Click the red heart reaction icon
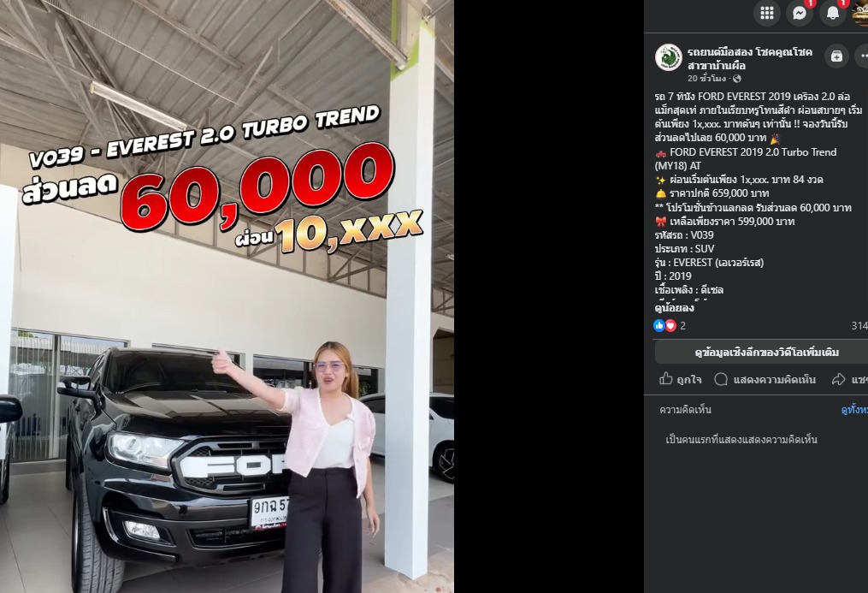868x593 pixels. (670, 325)
